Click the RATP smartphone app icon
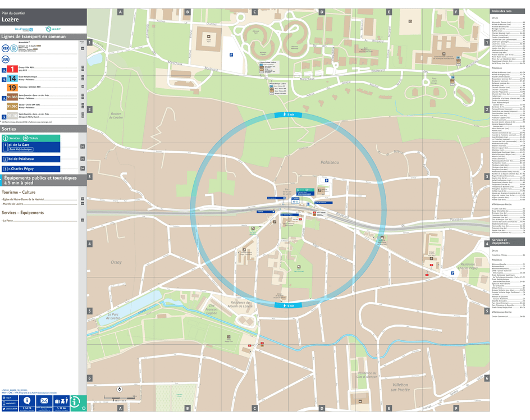Image resolution: width=530 pixels, height=420 pixels. pyautogui.click(x=4, y=403)
